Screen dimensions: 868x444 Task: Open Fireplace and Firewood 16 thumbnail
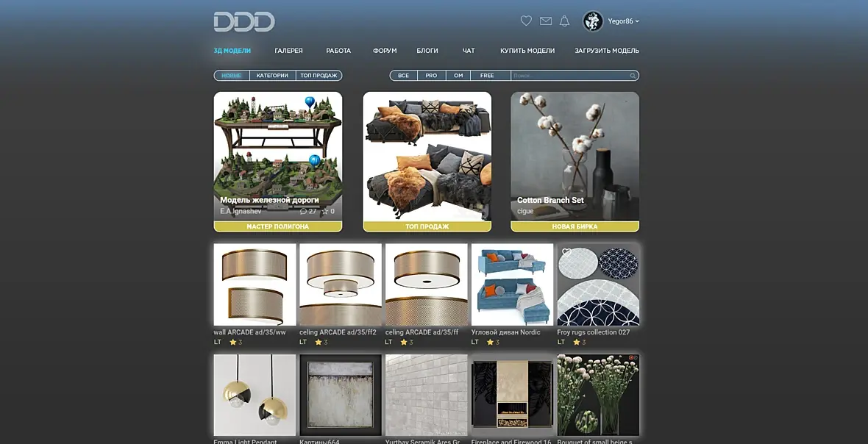click(512, 395)
